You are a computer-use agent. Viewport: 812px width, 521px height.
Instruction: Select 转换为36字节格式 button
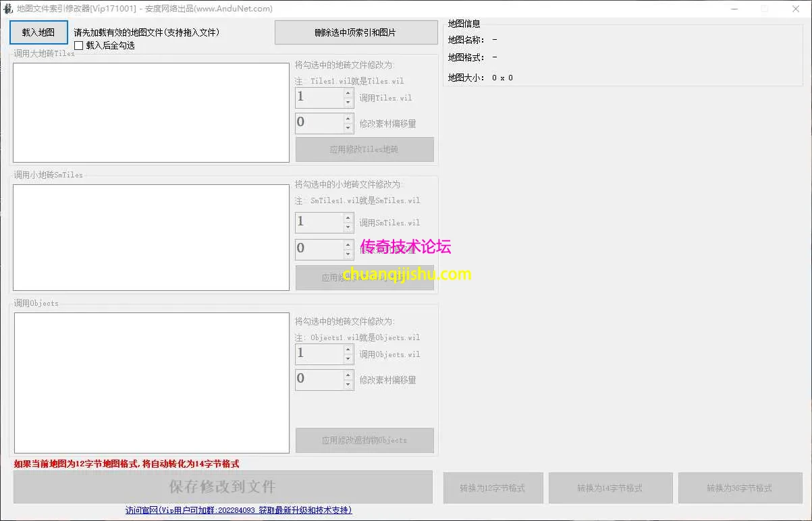(x=740, y=488)
